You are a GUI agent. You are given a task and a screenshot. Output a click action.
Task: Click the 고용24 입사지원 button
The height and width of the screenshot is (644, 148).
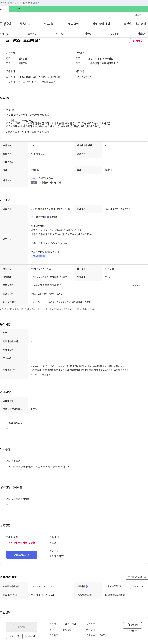coord(22,555)
